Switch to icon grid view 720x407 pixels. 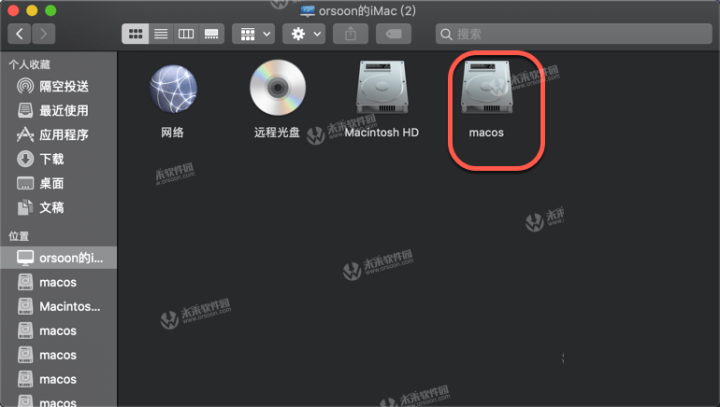pos(135,34)
